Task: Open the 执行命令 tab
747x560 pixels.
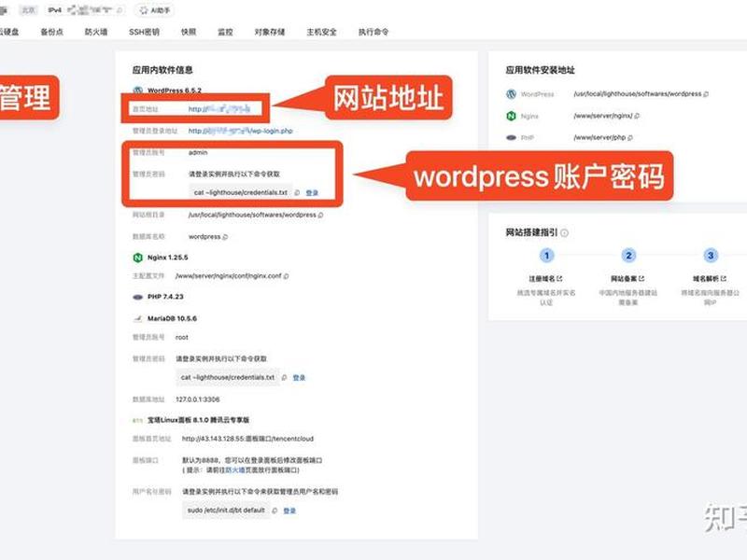Action: click(x=373, y=32)
